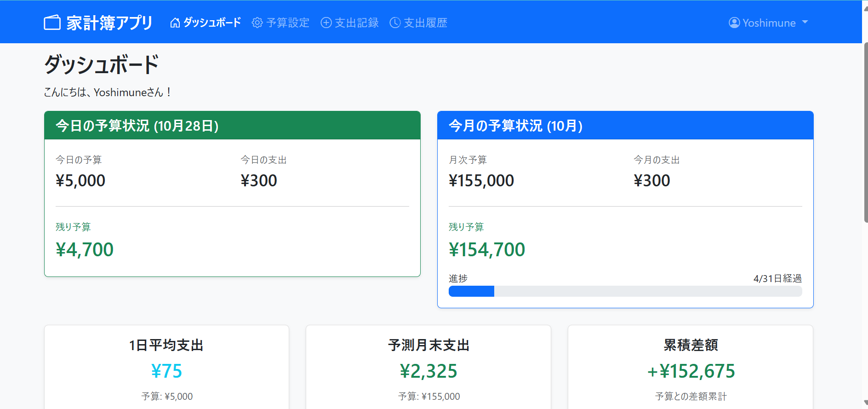
Task: Click the plus-circle icon beside 支出記録
Action: point(326,23)
